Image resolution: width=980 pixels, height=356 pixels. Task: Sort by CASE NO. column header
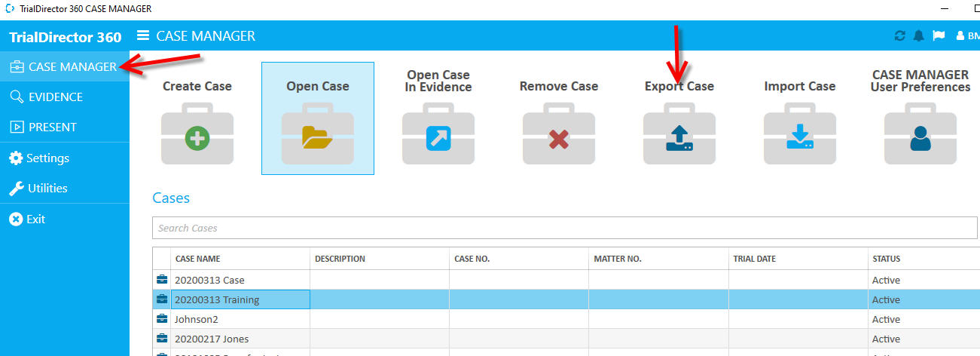(519, 259)
